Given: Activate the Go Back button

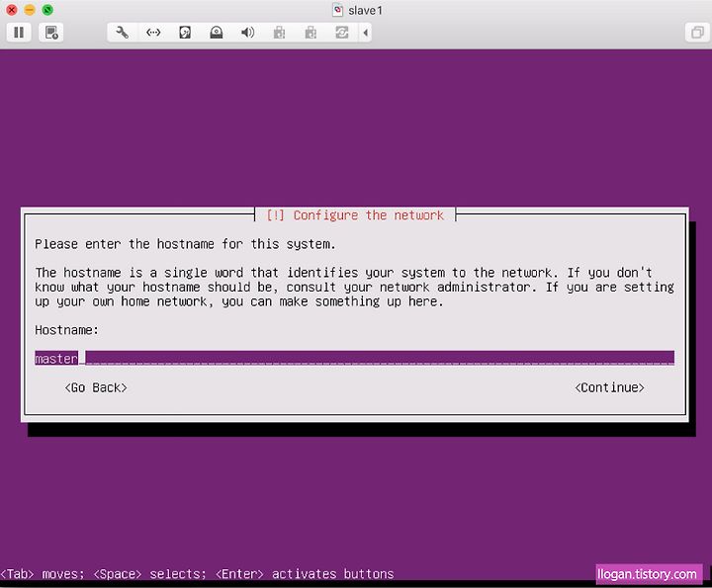Looking at the screenshot, I should [96, 388].
